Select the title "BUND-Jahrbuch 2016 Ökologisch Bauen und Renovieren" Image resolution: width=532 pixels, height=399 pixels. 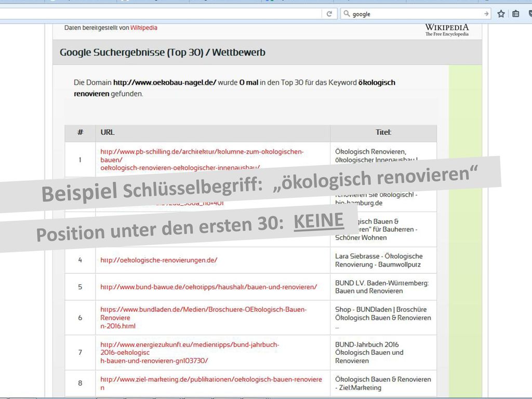click(x=369, y=353)
